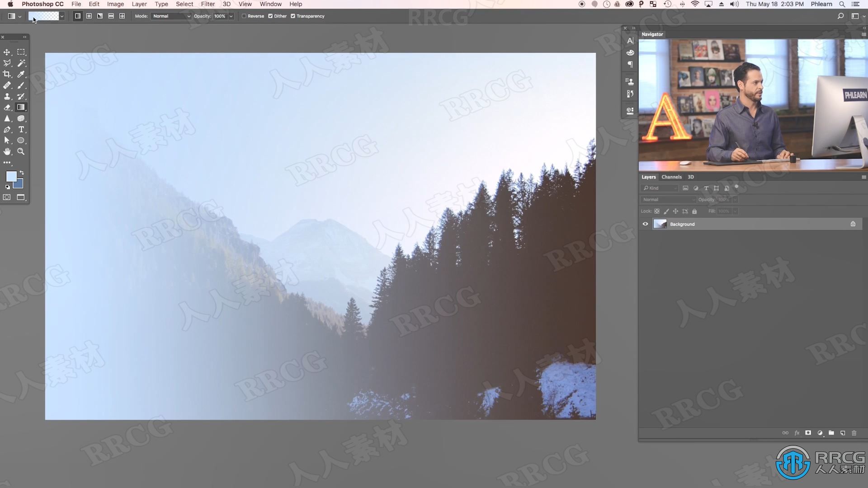Open the Select menu
Image resolution: width=868 pixels, height=488 pixels.
185,4
